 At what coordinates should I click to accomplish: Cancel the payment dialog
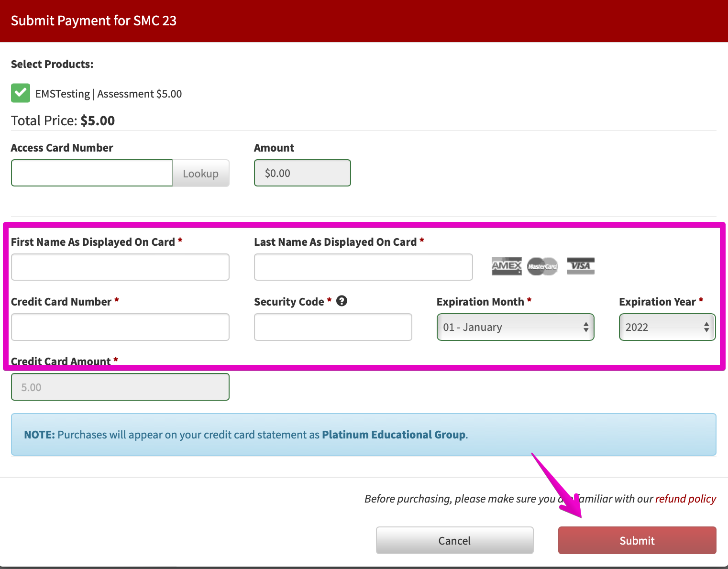click(x=454, y=540)
